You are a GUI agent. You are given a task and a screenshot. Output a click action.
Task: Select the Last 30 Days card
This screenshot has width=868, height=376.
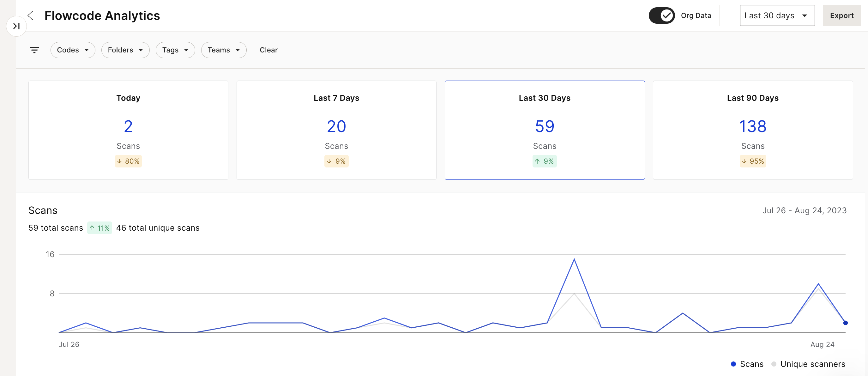[x=545, y=130]
